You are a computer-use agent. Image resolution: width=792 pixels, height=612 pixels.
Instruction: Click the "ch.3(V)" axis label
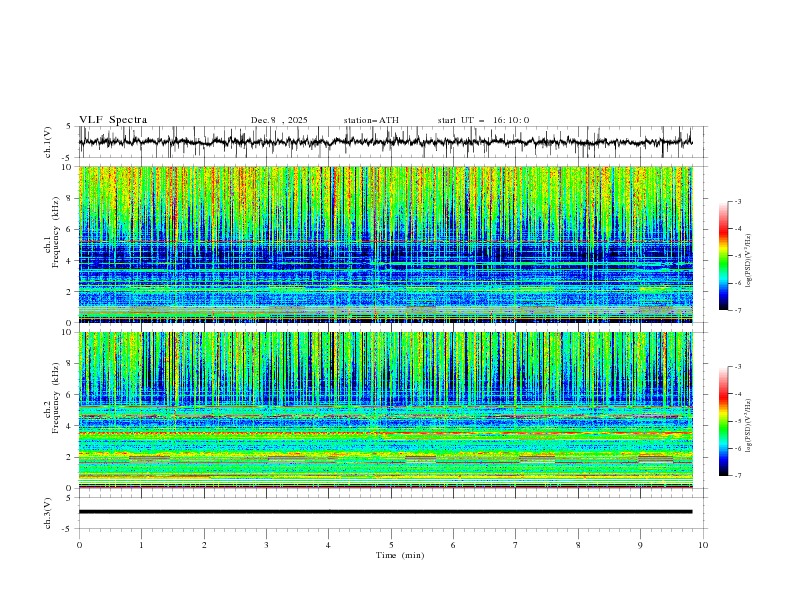(48, 513)
